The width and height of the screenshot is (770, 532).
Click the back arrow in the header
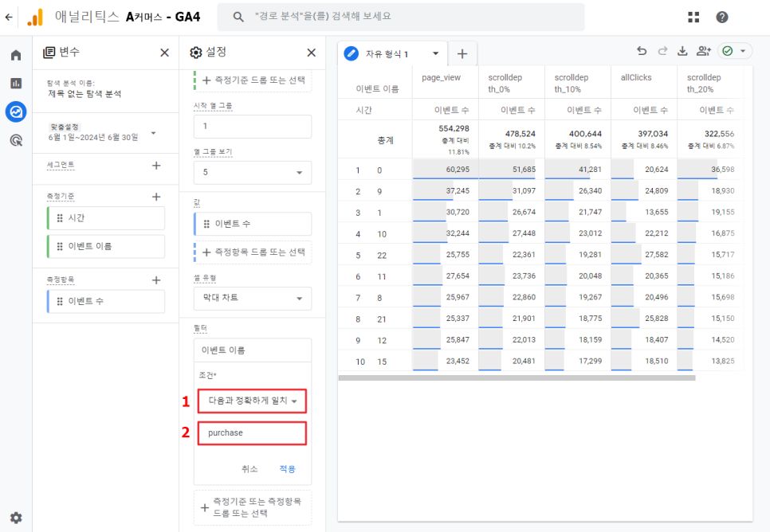[9, 18]
